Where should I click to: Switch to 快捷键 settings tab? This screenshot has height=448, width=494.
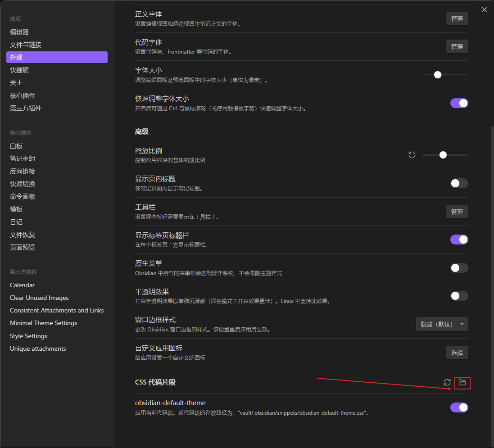(x=19, y=70)
